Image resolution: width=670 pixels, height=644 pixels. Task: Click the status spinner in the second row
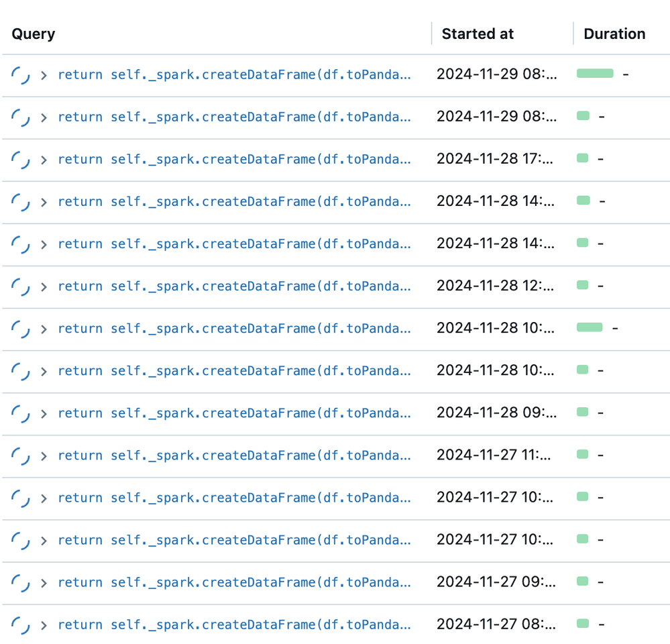pyautogui.click(x=21, y=117)
